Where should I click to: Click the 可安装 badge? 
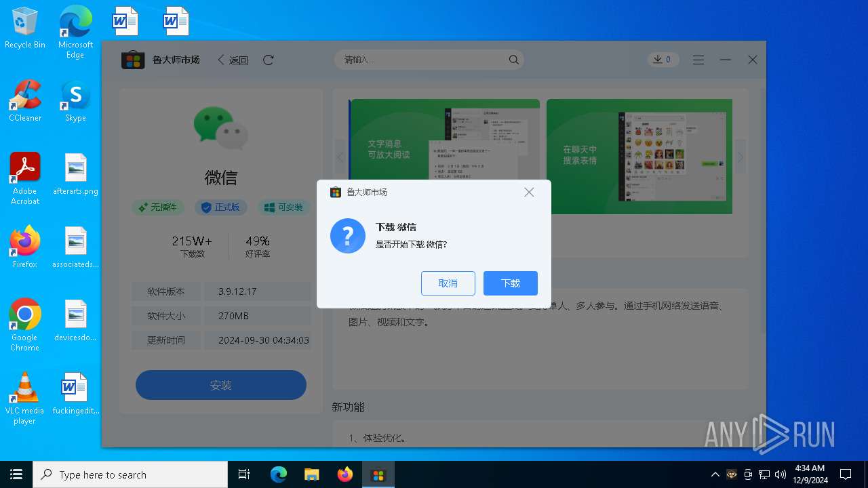click(284, 207)
